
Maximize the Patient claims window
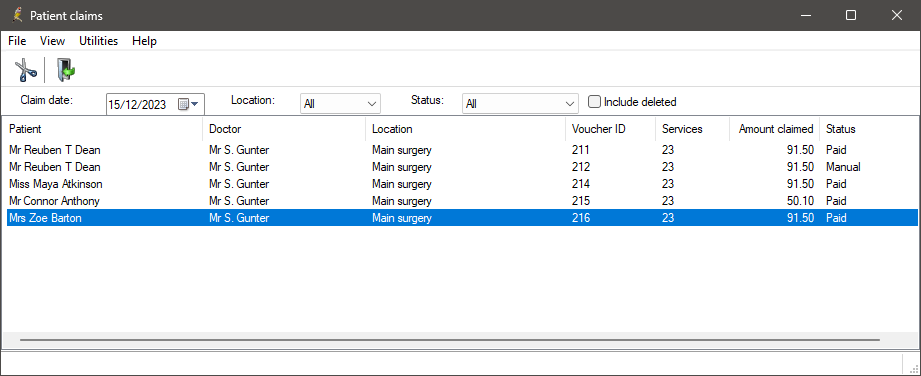click(851, 15)
